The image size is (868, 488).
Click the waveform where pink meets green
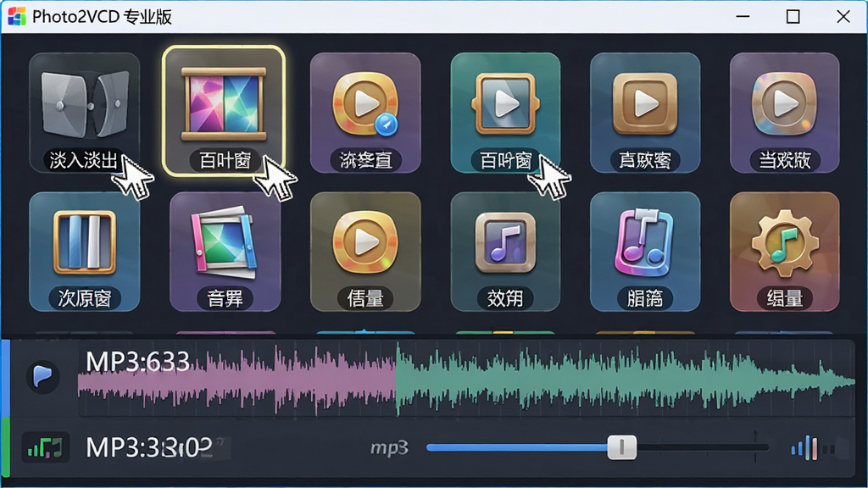click(397, 379)
